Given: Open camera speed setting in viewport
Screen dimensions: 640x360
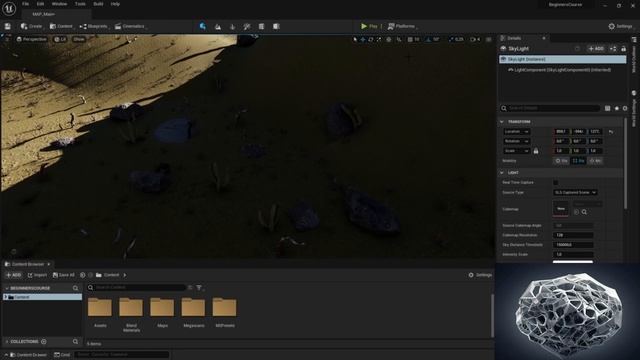Looking at the screenshot, I should click(475, 40).
